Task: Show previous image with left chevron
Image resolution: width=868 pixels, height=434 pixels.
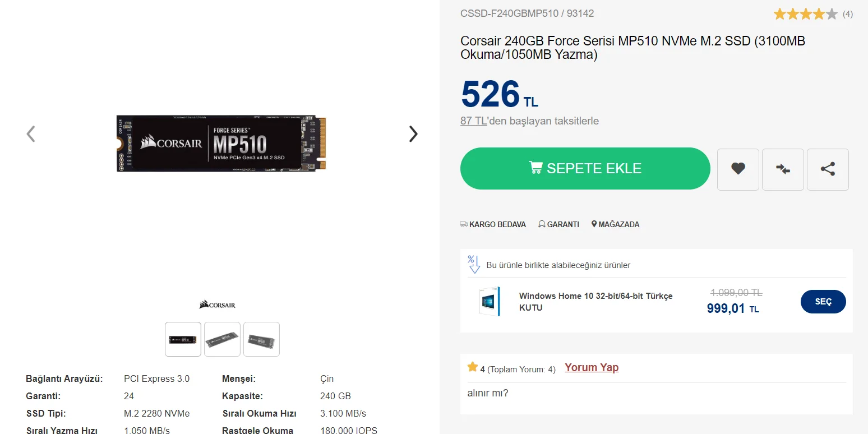Action: tap(31, 133)
